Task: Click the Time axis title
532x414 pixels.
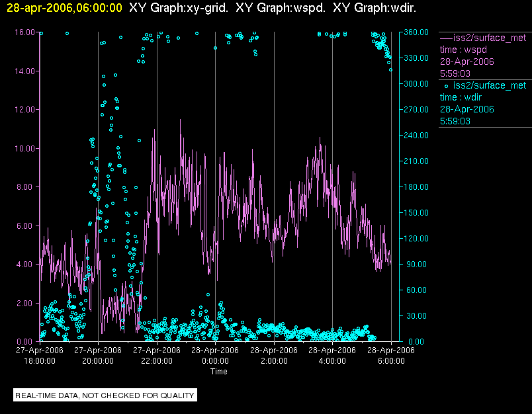Action: [219, 372]
